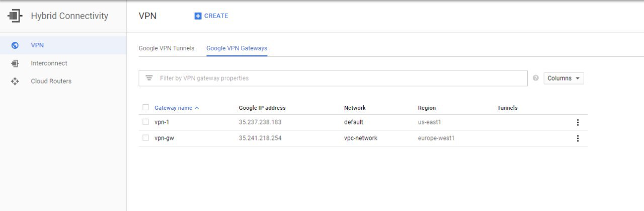
Task: Focus the Filter by VPN gateway properties field
Action: click(x=333, y=78)
